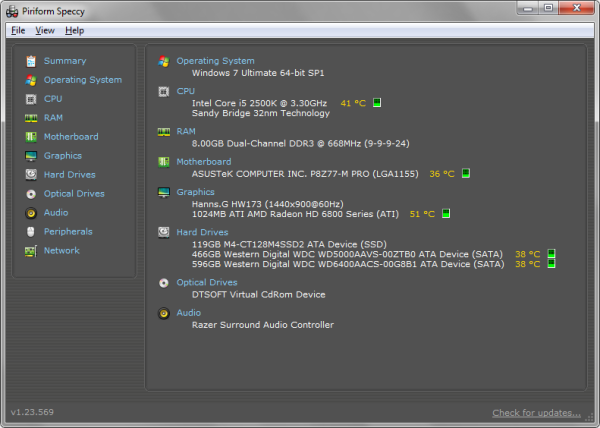Click the CPU heading link in summary
This screenshot has height=428, width=600.
(186, 91)
